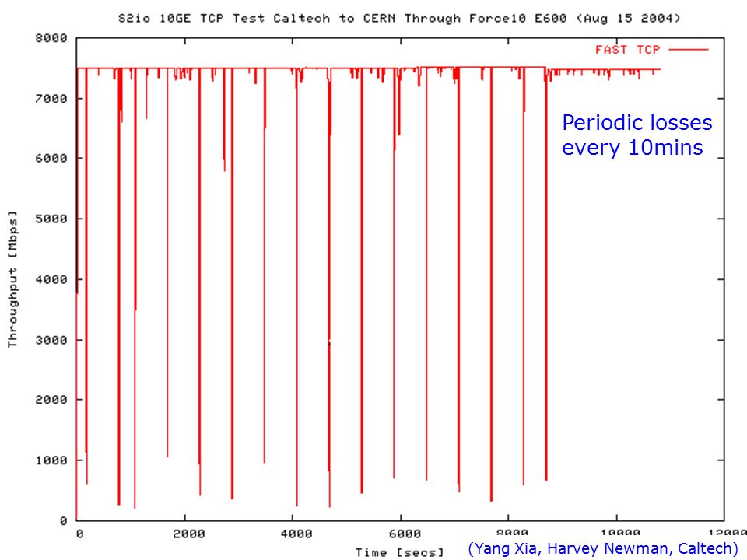Click the 6000 x-axis tick label
This screenshot has width=747, height=560.
click(405, 534)
